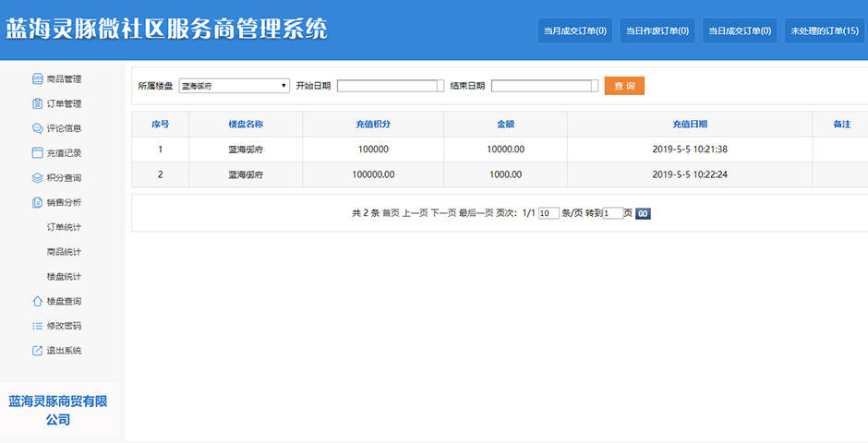Click the 退出系统 exit icon
Screen dimensions: 868x443
[x=37, y=351]
